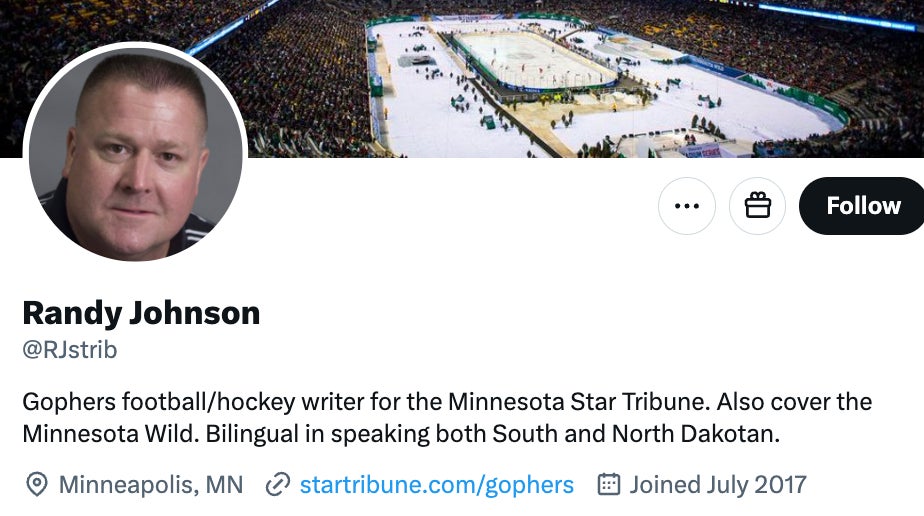Click the chain link icon
Screen dimensions: 924x516
click(277, 485)
